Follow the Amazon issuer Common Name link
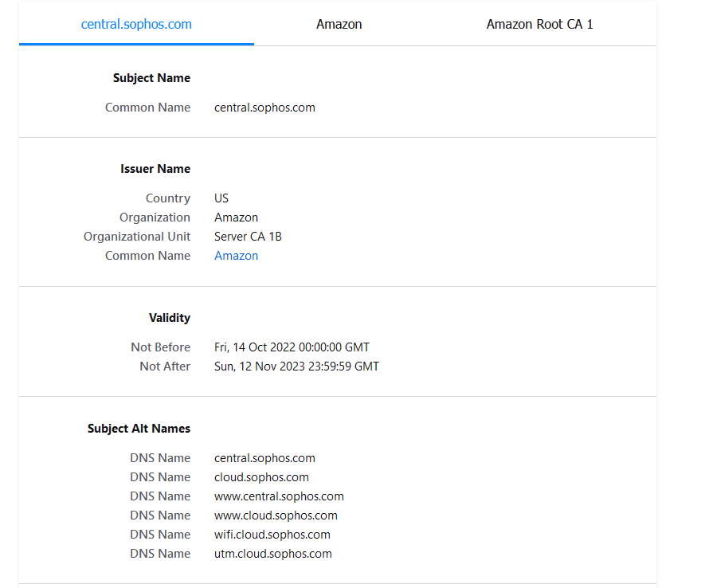Image resolution: width=705 pixels, height=588 pixels. [236, 256]
